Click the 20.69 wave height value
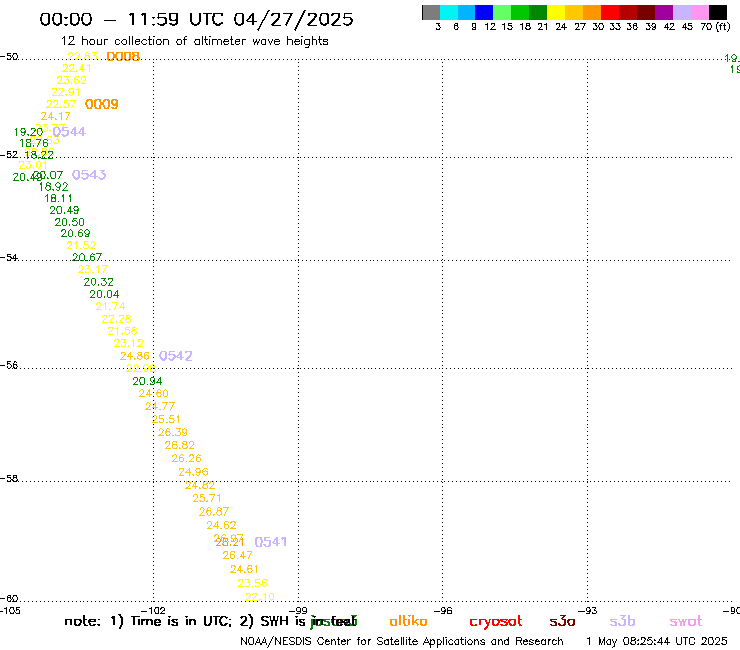 (x=75, y=234)
